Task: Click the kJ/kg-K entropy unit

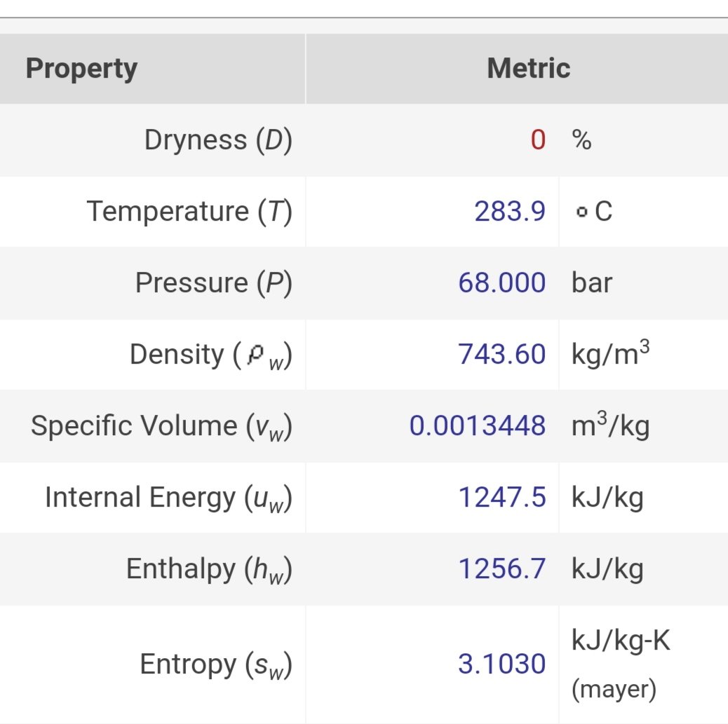Action: pyautogui.click(x=621, y=641)
